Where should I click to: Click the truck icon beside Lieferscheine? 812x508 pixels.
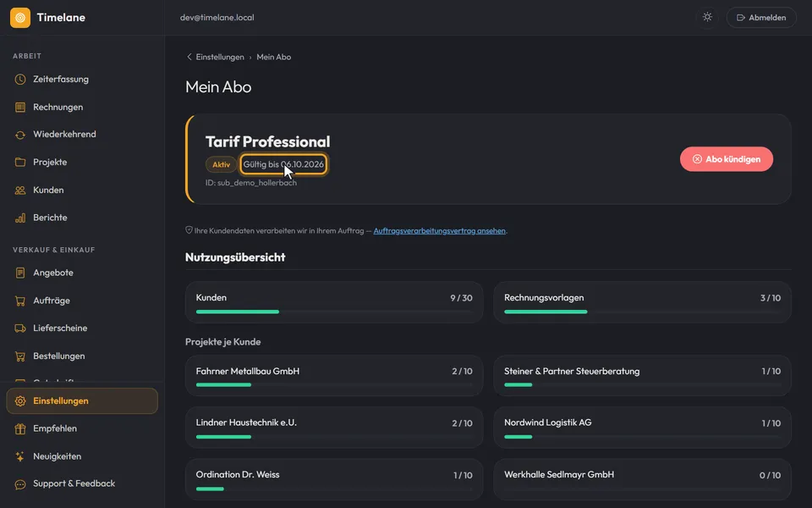(20, 329)
